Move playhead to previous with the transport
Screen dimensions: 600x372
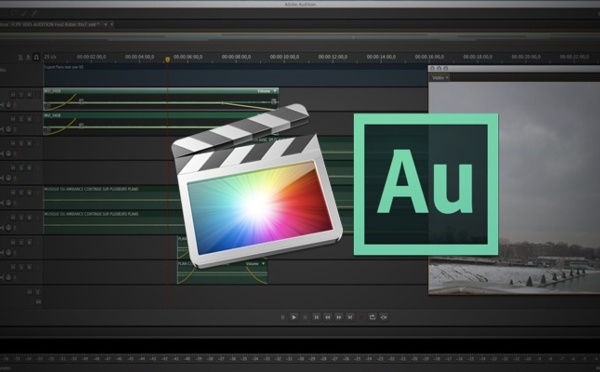click(316, 317)
